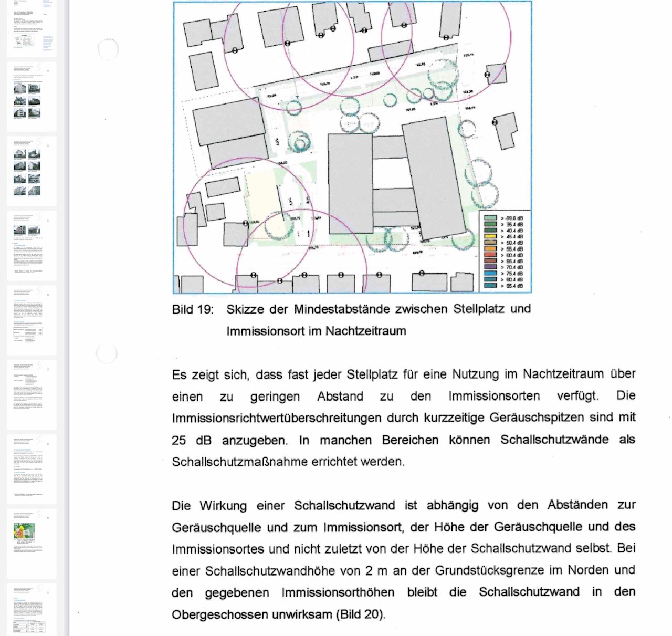Click the yellow 45.4 dB legend swatch

point(490,237)
